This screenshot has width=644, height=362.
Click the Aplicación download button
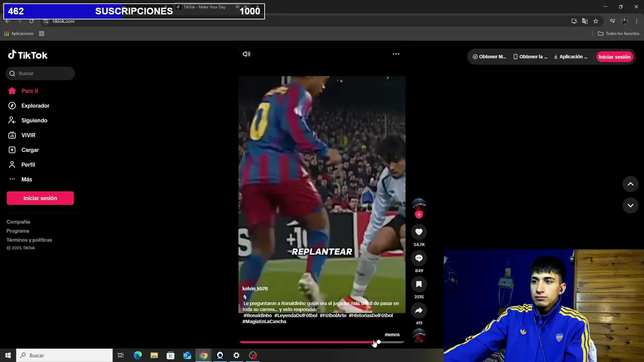[x=571, y=57]
